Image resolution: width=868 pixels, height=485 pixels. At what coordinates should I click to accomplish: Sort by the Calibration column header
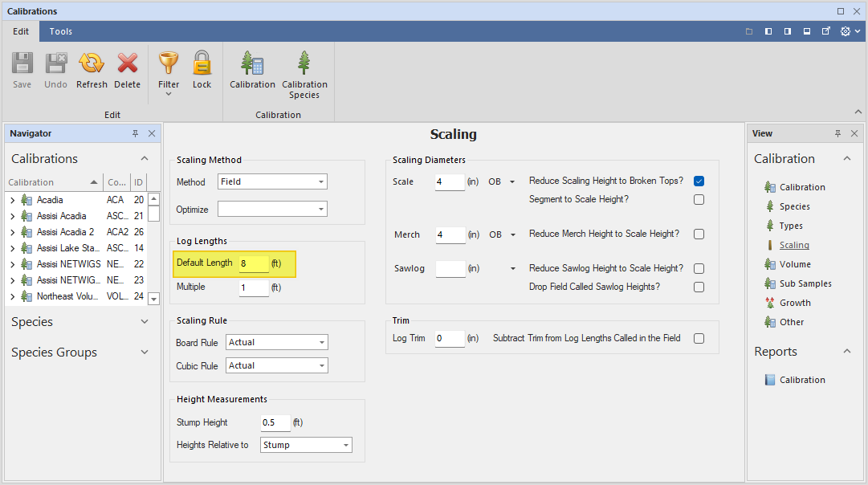click(54, 182)
